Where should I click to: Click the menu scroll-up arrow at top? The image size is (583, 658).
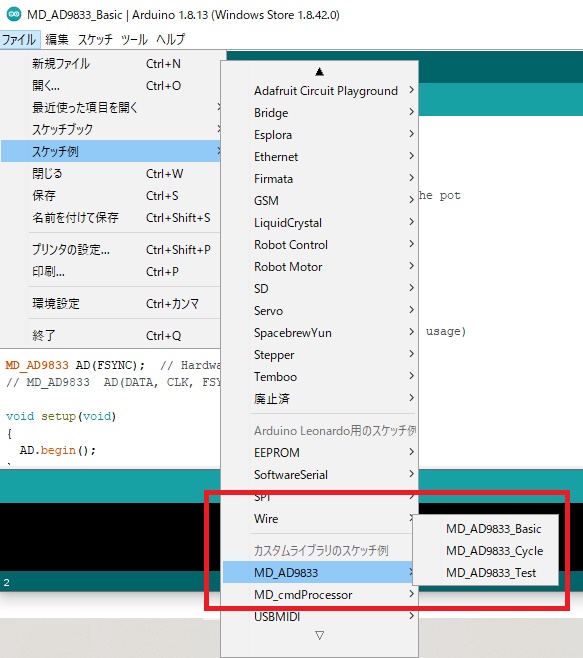[x=319, y=71]
